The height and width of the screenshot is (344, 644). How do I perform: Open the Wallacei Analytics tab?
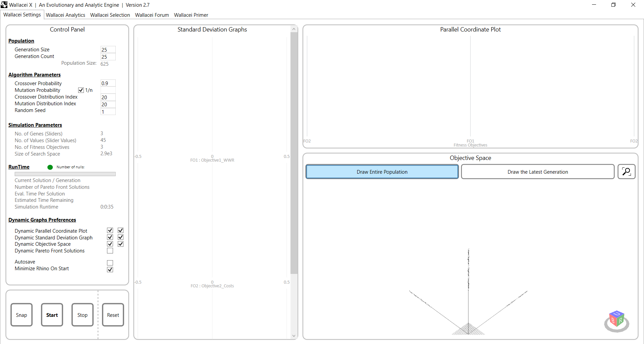click(65, 15)
